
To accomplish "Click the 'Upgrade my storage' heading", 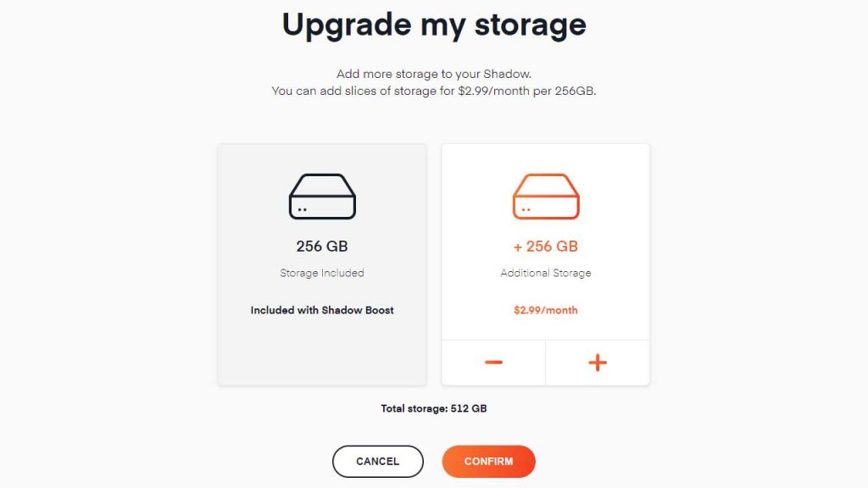I will click(x=434, y=25).
